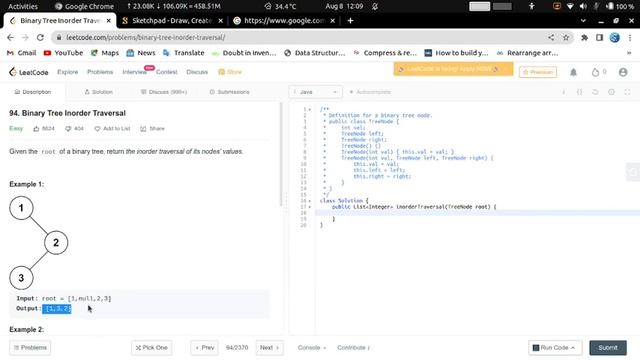The width and height of the screenshot is (640, 360).
Task: Go back to previous page
Action: pyautogui.click(x=10, y=38)
